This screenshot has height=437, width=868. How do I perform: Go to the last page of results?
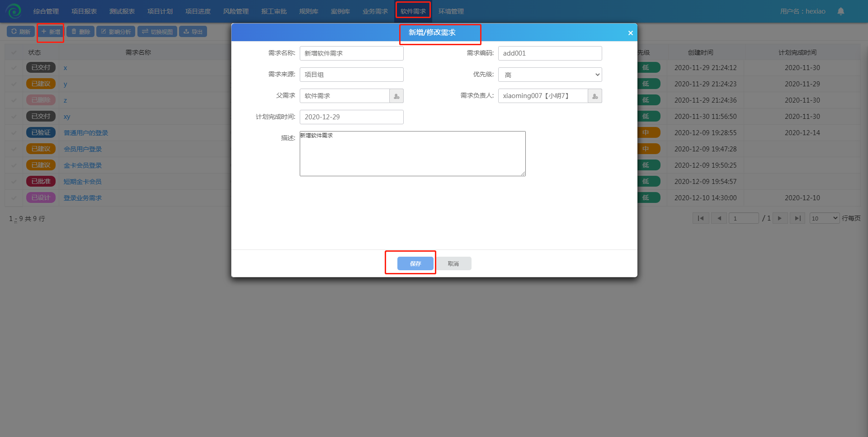(797, 218)
